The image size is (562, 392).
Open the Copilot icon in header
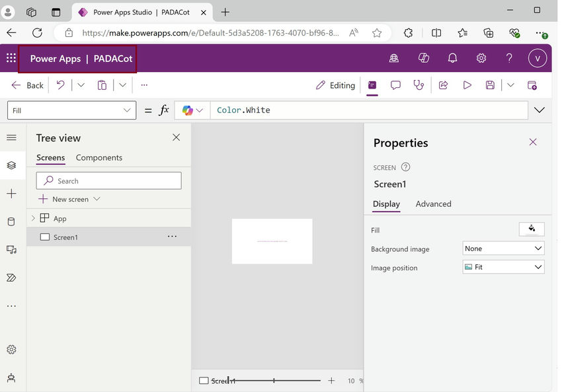click(x=424, y=58)
